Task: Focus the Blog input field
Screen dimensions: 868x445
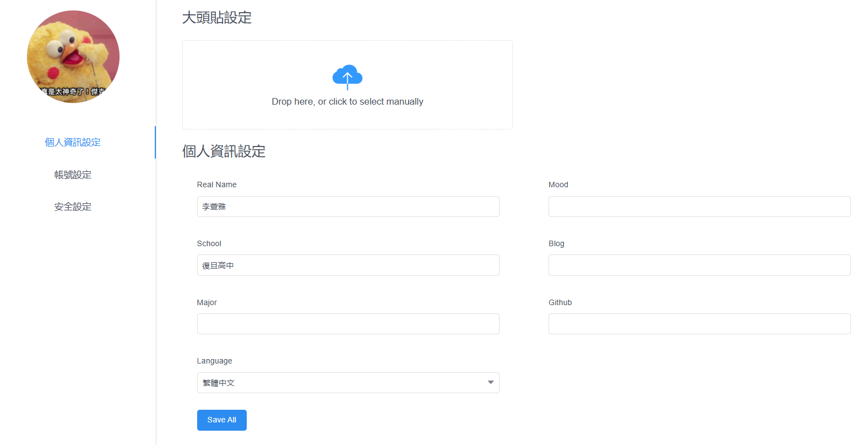Action: [699, 265]
